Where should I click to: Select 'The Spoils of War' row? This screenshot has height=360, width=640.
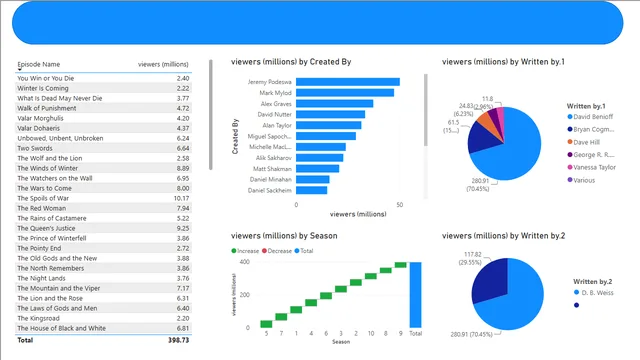pyautogui.click(x=103, y=198)
